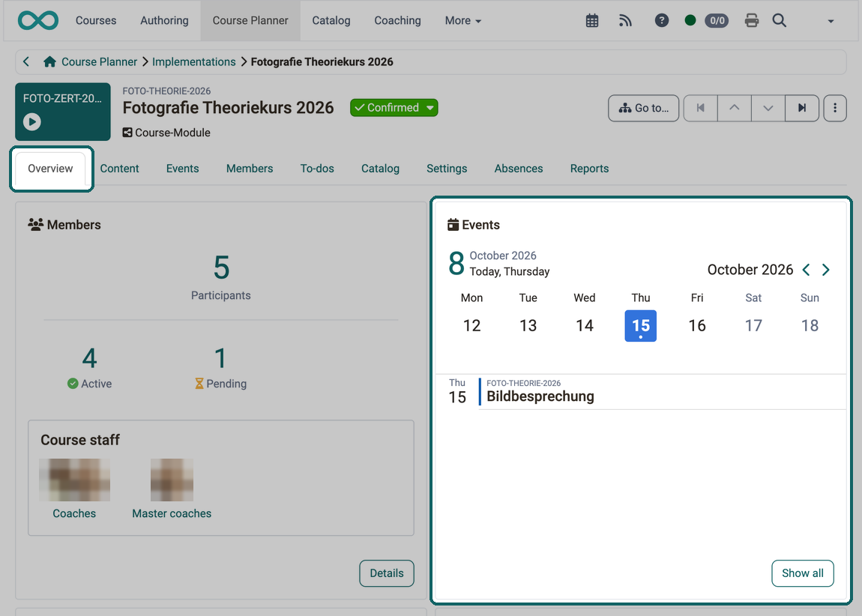Play the FOTO-ZERT-20 course card
Screen dimensions: 862x616
tap(32, 121)
